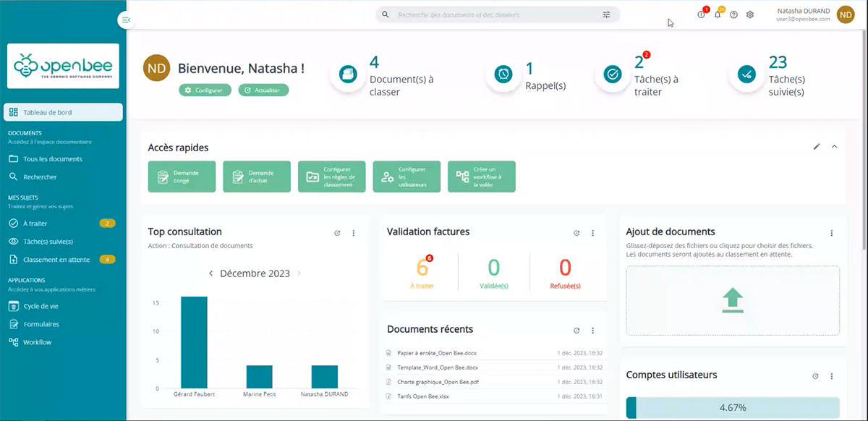Open Formulaires from the sidebar
Screen dimensions: 868x421
click(x=37, y=323)
